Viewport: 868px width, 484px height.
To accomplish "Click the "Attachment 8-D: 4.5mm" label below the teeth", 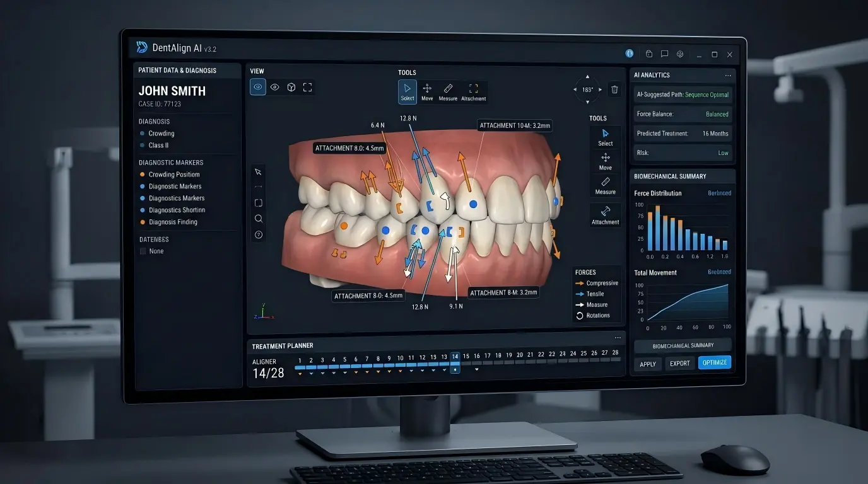I will [x=368, y=296].
